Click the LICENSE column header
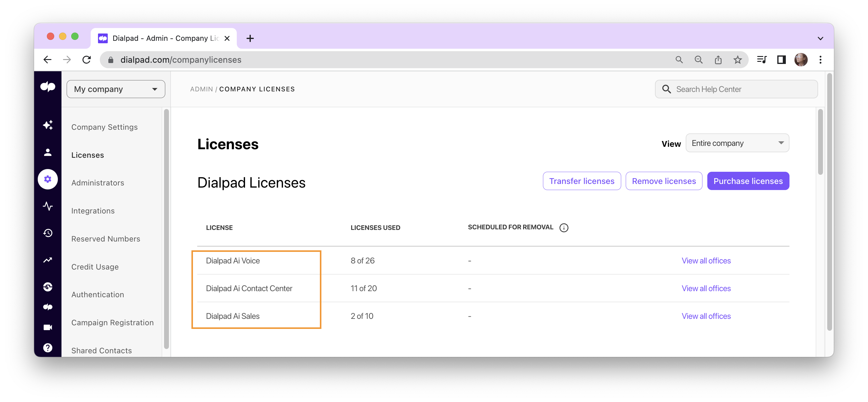Viewport: 868px width, 402px height. coord(219,227)
